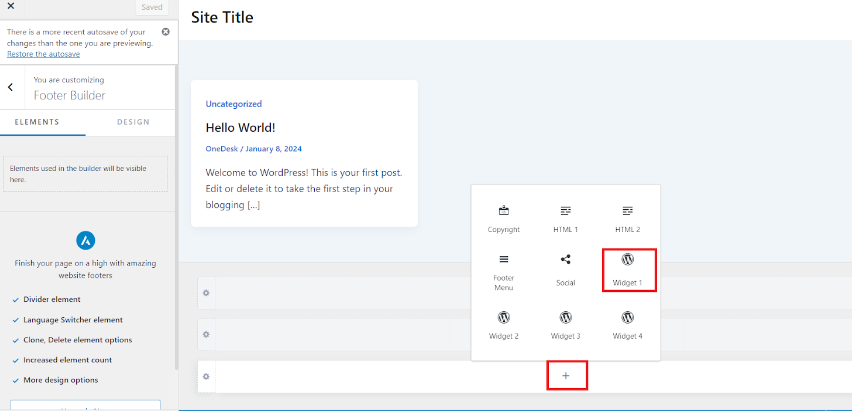Open settings gear for bottom footer row
Image resolution: width=852 pixels, height=411 pixels.
pos(206,376)
